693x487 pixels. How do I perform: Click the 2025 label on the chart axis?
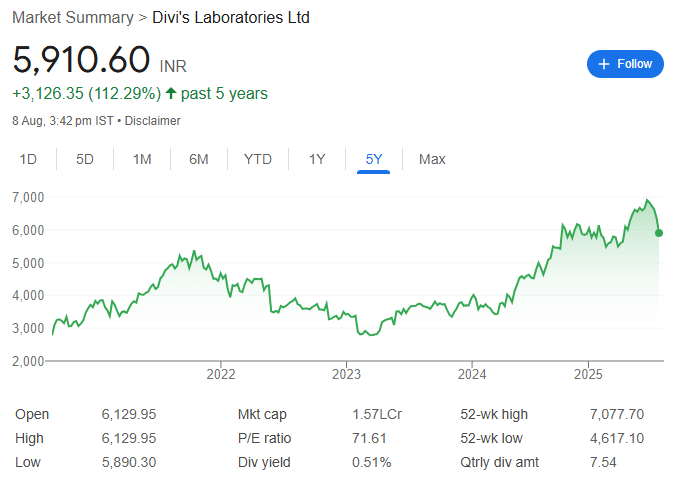(588, 374)
